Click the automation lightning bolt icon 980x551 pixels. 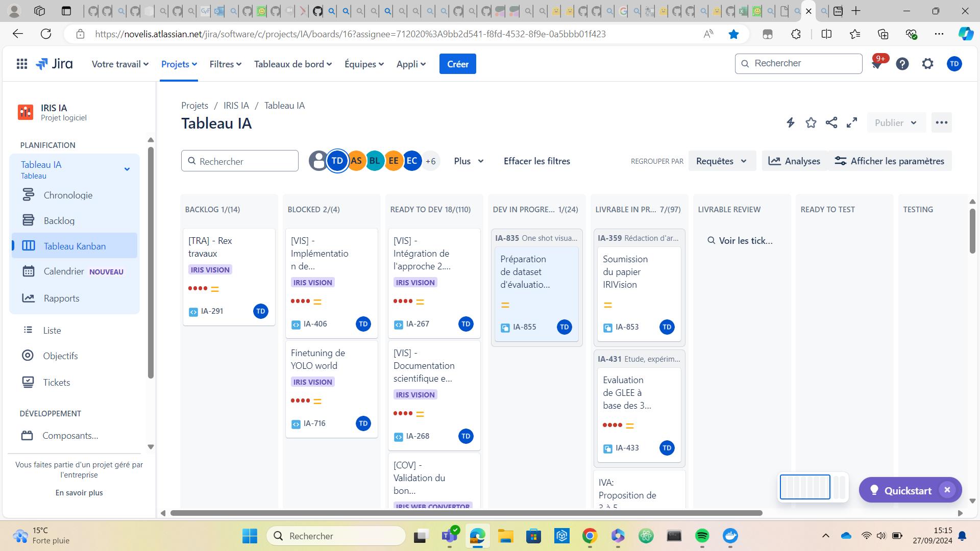tap(790, 122)
